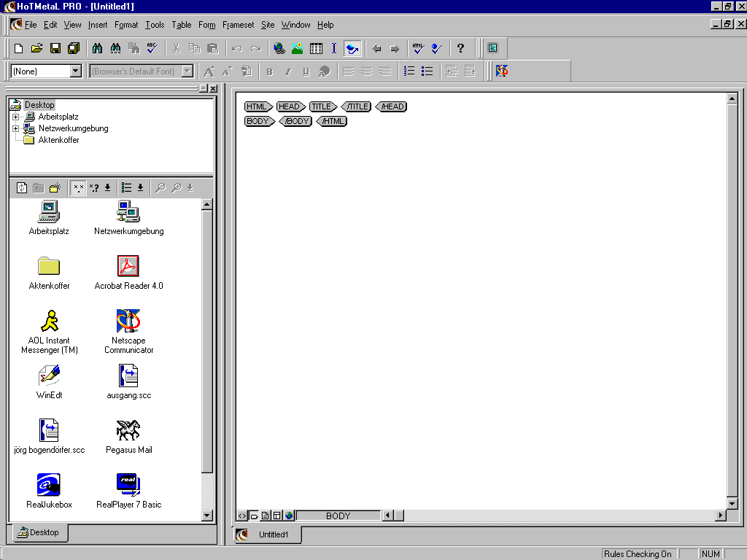Insert an image using the picture icon

298,48
